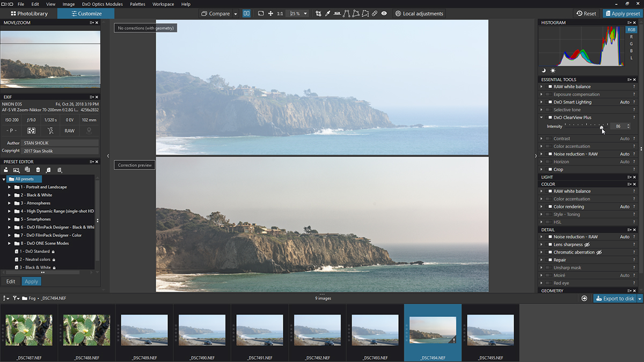Image resolution: width=644 pixels, height=362 pixels.
Task: Click the autofocus point icon in EXIF
Action: tap(32, 130)
